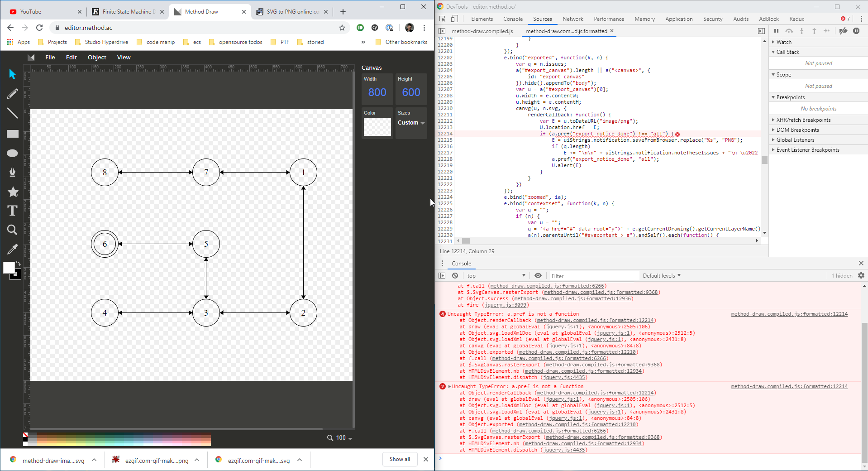Viewport: 868px width, 471px height.
Task: Select the Pencil tool
Action: coord(12,94)
